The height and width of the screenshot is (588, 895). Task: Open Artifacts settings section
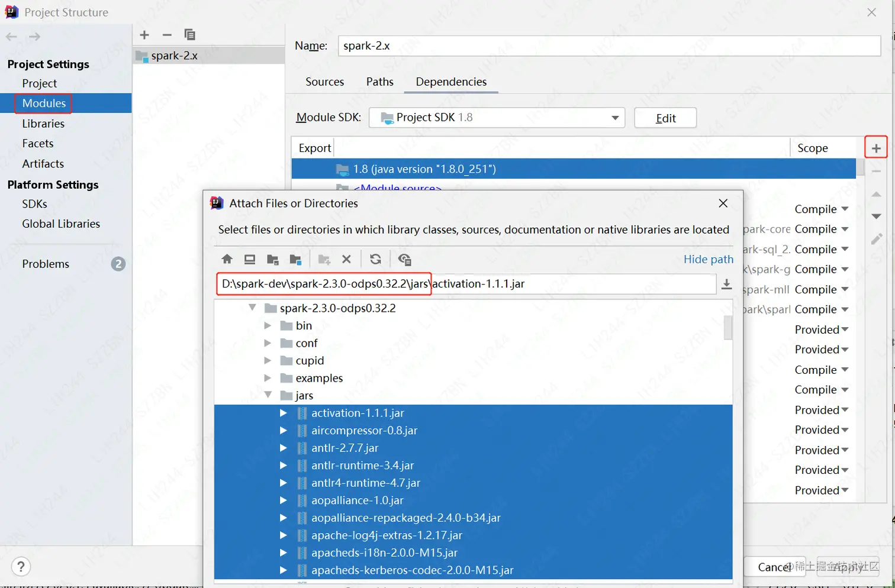pos(43,163)
